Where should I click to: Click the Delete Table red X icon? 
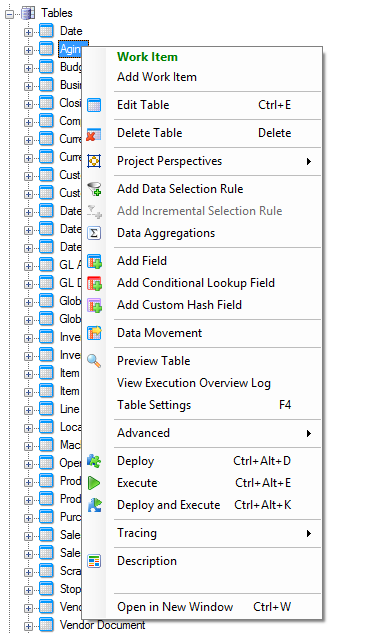tap(94, 134)
